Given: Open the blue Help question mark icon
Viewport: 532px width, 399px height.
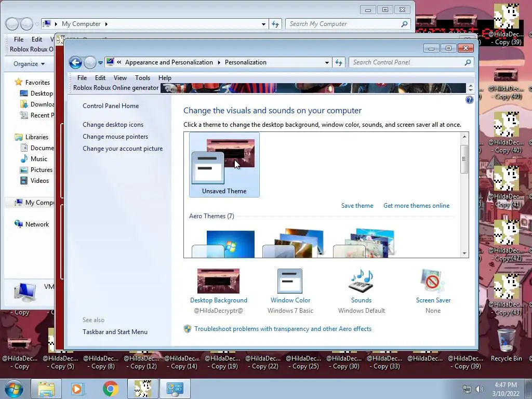Looking at the screenshot, I should (x=470, y=100).
